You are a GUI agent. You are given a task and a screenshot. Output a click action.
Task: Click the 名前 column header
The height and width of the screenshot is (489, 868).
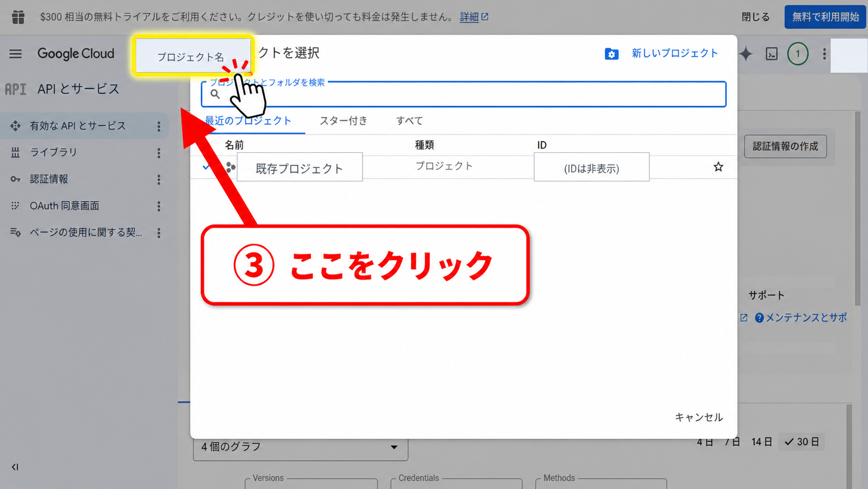(x=234, y=145)
